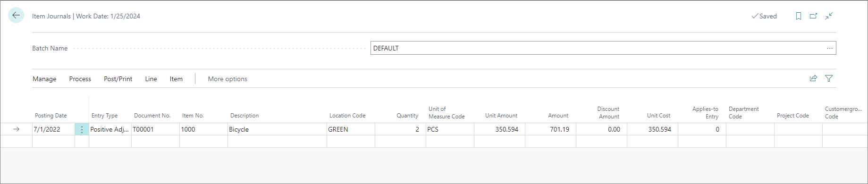Open Batch Name lookup ellipsis
This screenshot has height=184, width=868.
coord(830,48)
